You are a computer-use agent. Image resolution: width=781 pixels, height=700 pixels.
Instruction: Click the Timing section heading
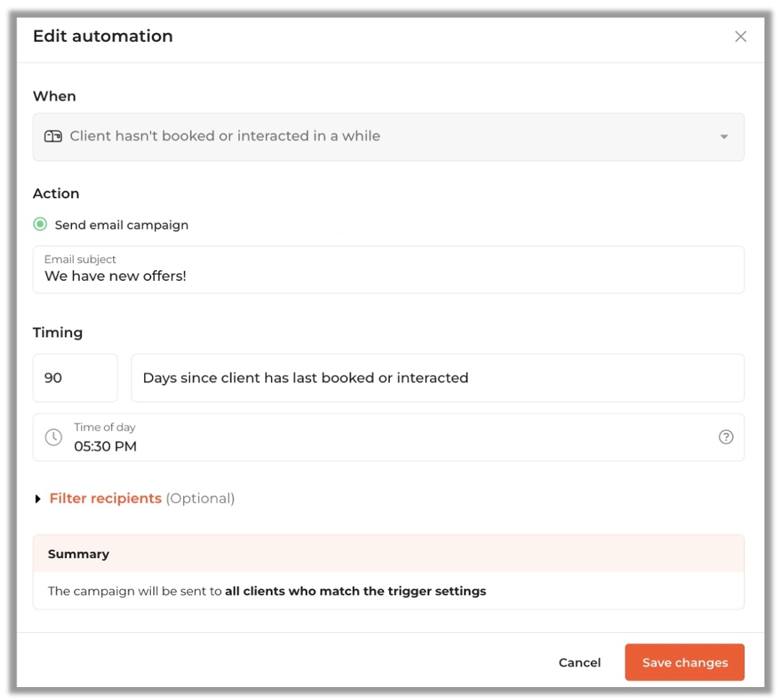click(x=58, y=333)
